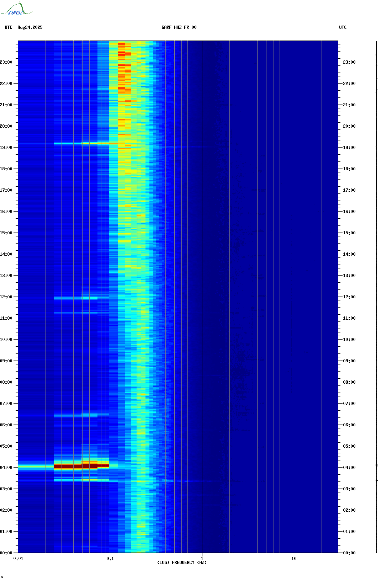392x581 pixels.
Task: Click the 0.1 frequency tick label
Action: click(x=110, y=559)
